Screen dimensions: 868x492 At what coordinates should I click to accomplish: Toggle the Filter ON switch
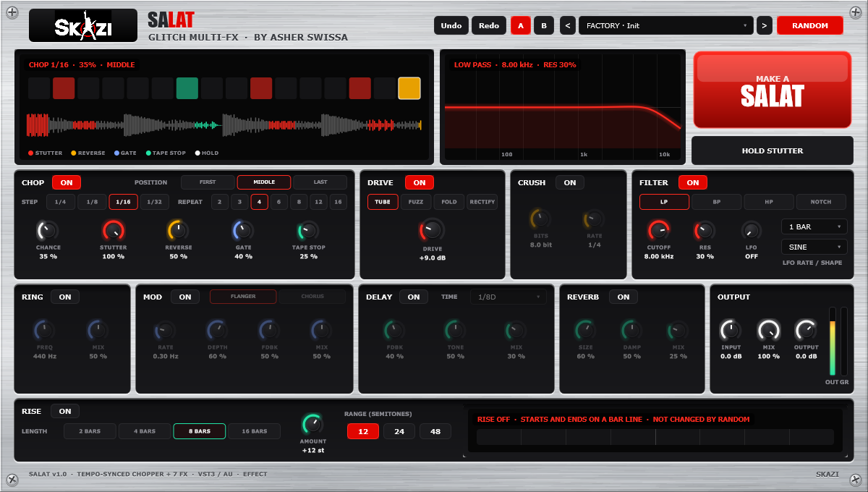pos(693,182)
